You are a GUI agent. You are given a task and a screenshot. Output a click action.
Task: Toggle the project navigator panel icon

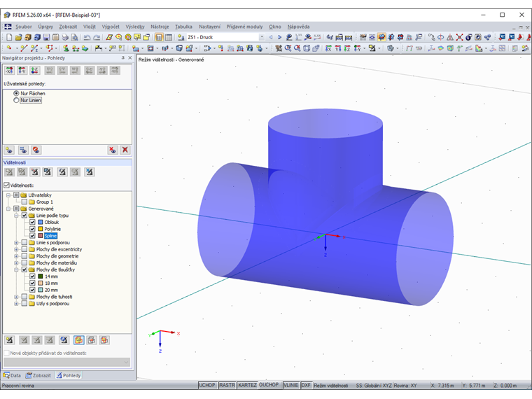point(159,37)
